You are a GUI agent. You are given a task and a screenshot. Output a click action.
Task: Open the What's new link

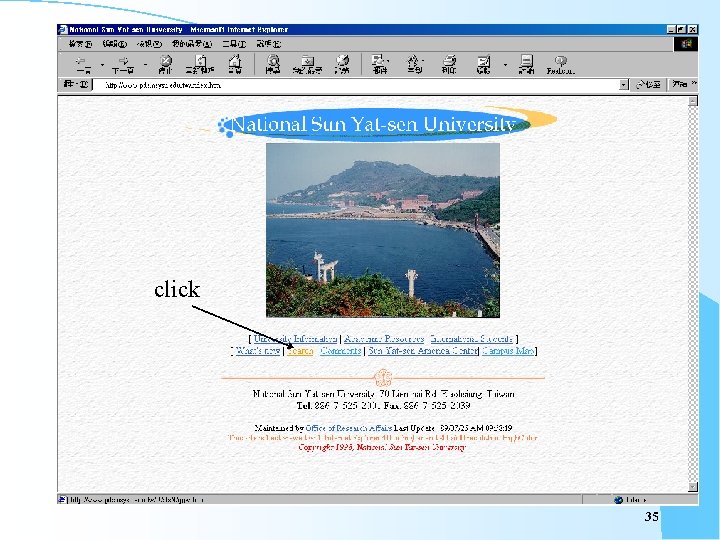(x=258, y=351)
